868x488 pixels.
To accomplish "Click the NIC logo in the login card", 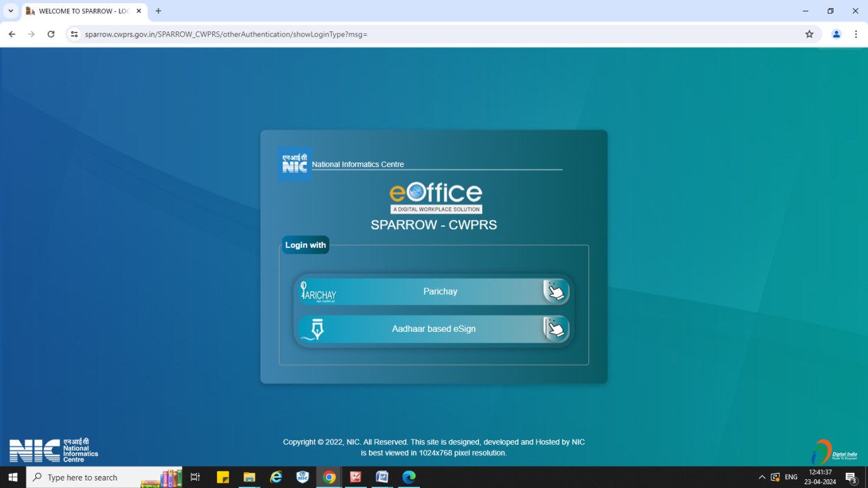I will click(x=295, y=164).
